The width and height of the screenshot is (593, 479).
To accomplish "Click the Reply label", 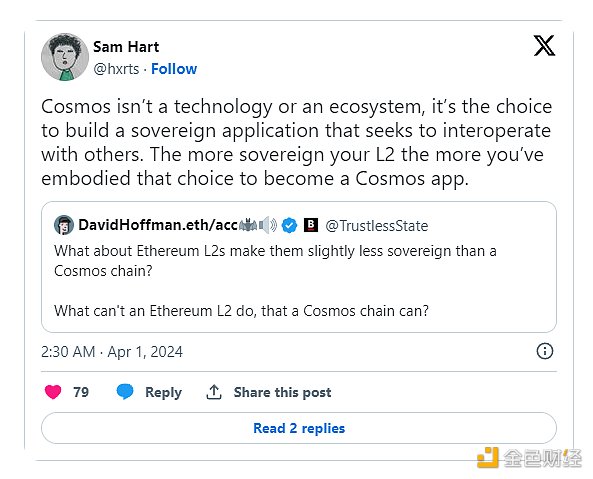I will pyautogui.click(x=163, y=392).
